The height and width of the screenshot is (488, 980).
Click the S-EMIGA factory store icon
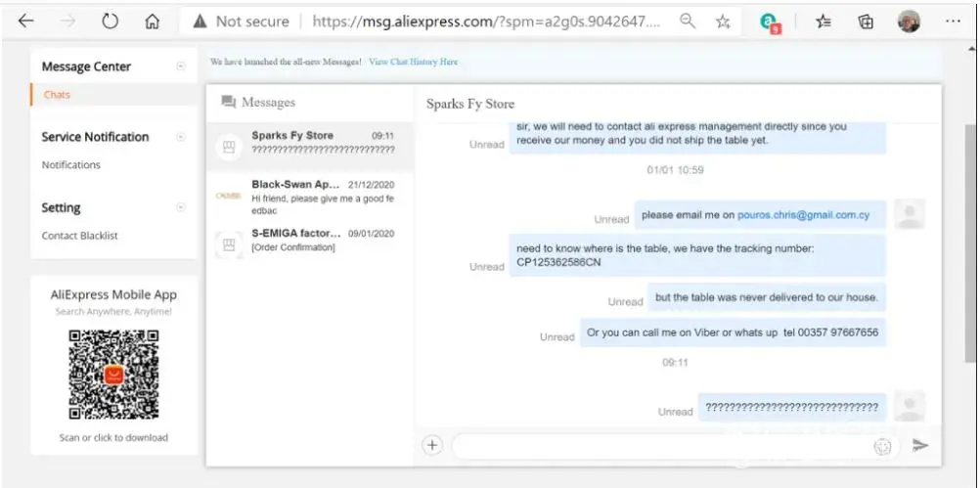[229, 244]
